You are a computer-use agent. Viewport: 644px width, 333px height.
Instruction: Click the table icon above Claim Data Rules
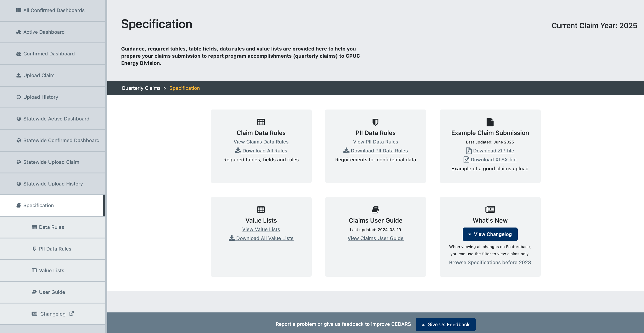261,122
